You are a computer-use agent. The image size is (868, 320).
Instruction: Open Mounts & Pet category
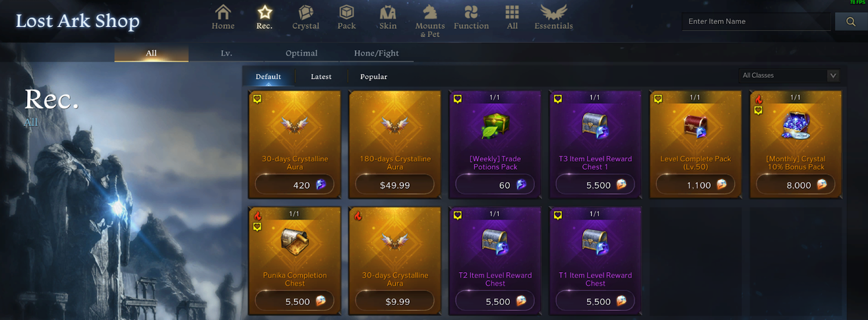(x=430, y=21)
